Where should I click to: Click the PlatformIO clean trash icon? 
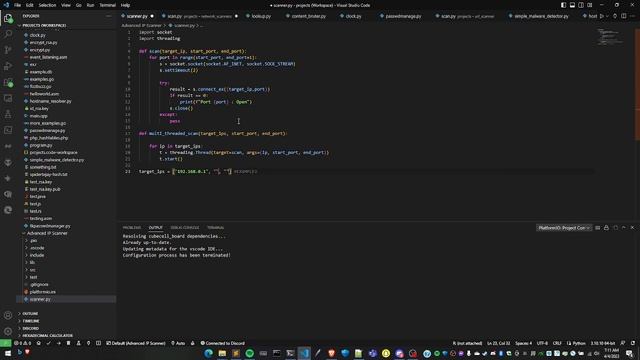[69, 343]
